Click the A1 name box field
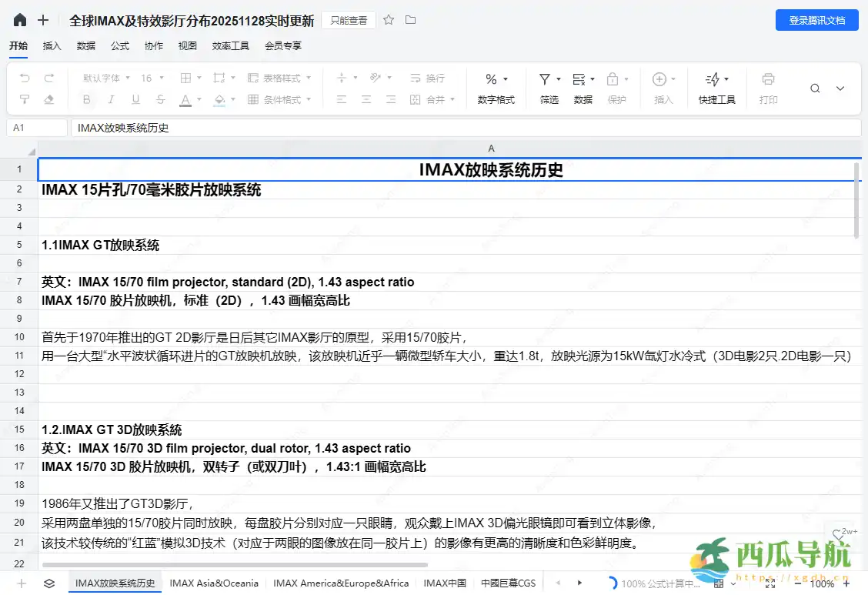 click(x=37, y=127)
